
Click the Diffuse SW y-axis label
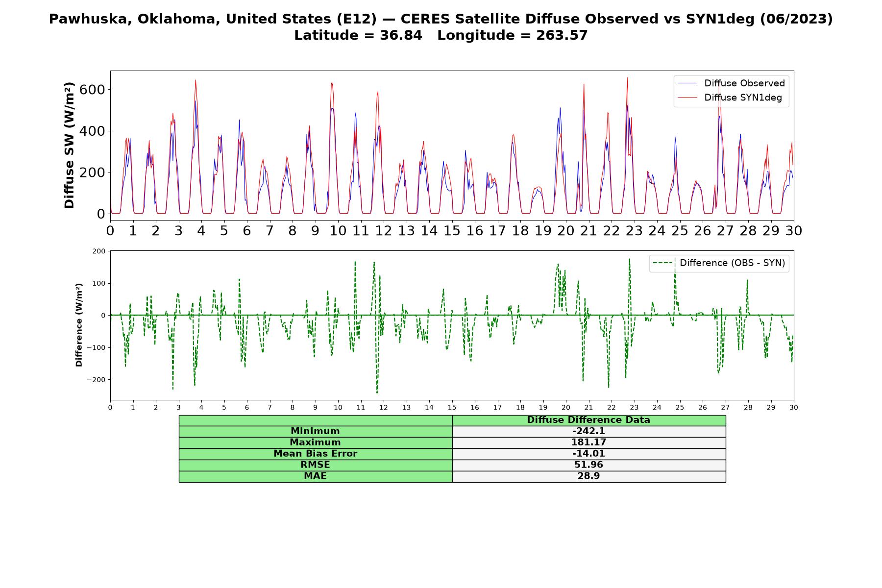pos(70,146)
